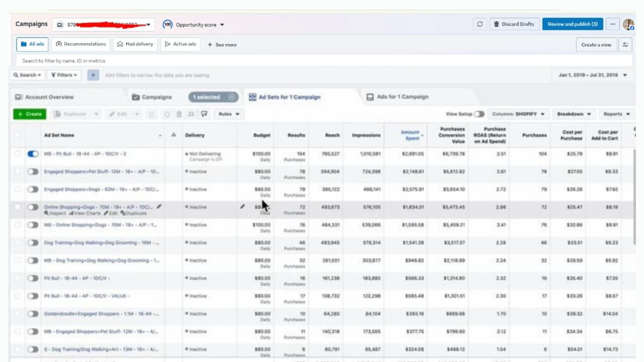
Task: Click the undo revert icon in toolbar
Action: coord(167,114)
